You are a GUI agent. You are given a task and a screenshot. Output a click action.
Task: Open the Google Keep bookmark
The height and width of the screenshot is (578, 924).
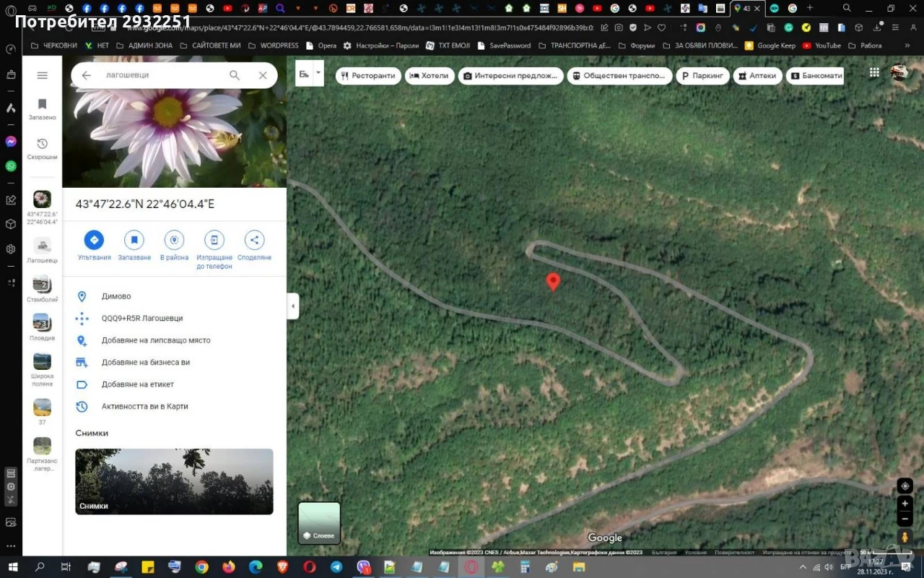coord(770,46)
